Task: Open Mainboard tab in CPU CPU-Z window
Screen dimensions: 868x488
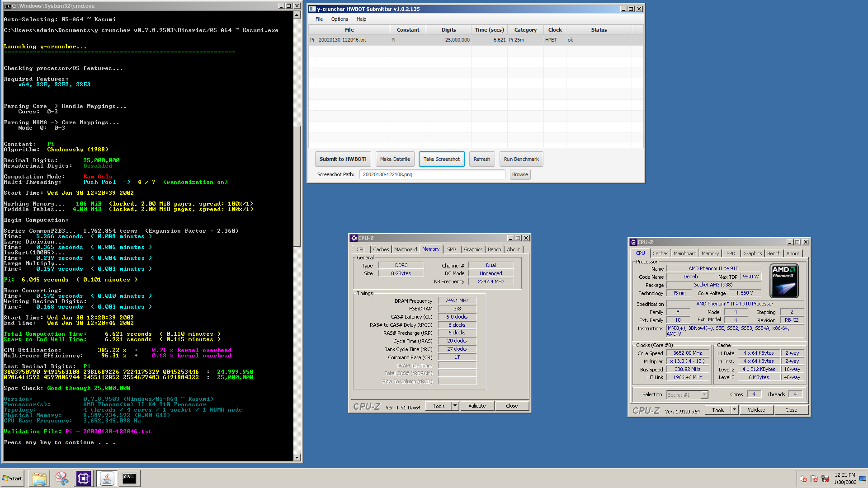Action: (685, 253)
